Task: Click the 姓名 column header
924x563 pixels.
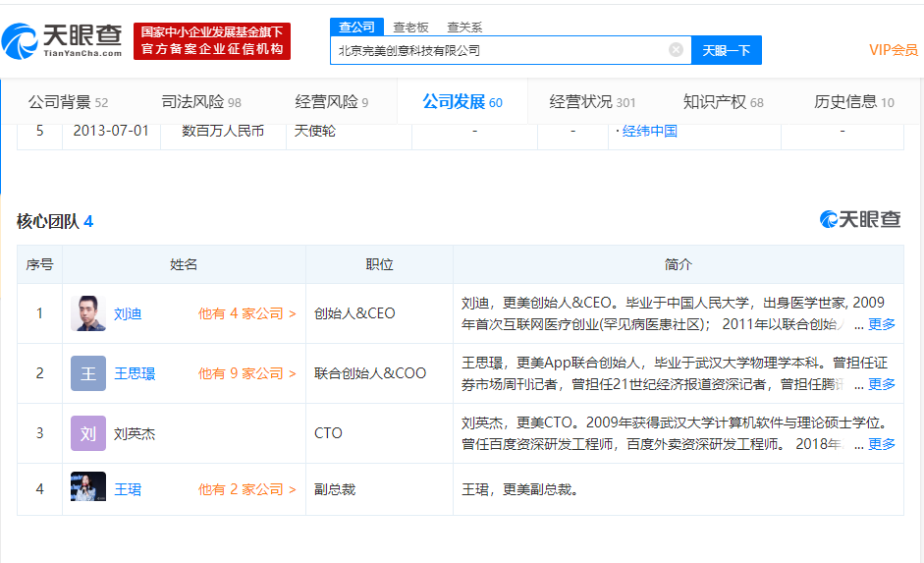Action: click(184, 264)
